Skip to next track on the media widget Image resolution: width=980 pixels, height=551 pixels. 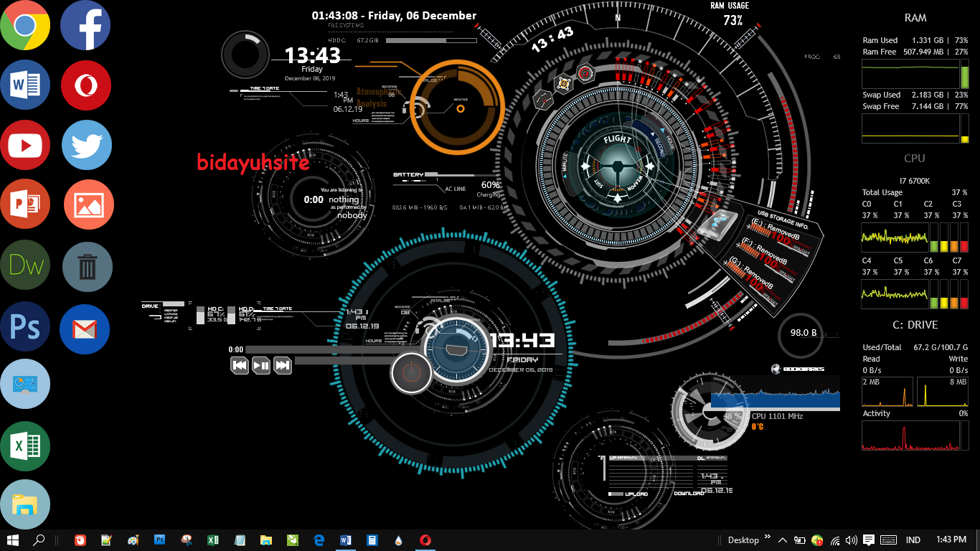283,365
